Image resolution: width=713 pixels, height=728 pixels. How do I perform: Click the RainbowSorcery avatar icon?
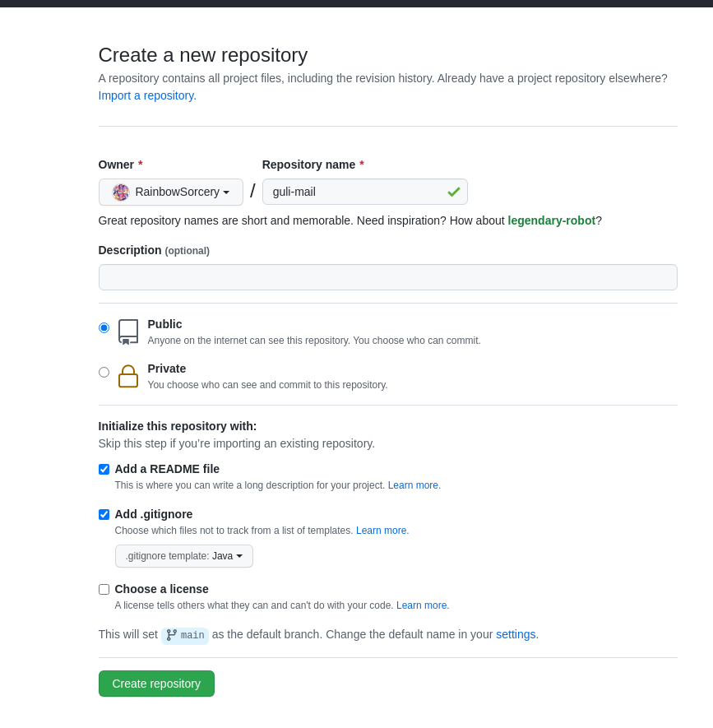tap(121, 192)
